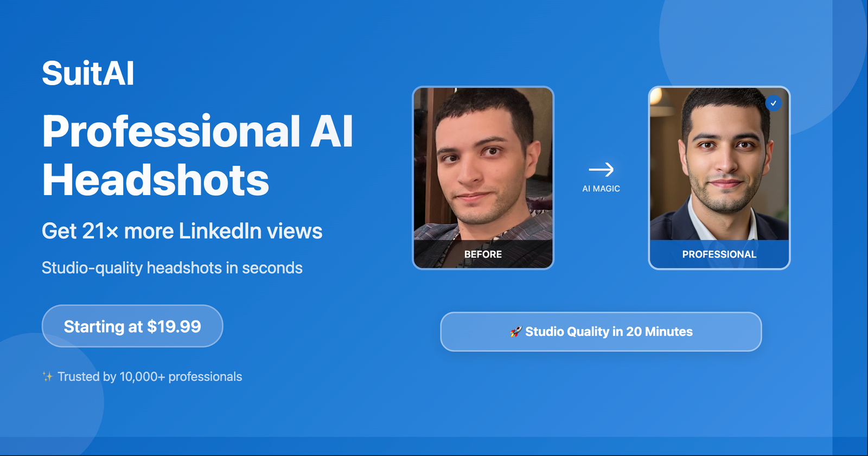
Task: Select the 'Get 21× more LinkedIn views' text
Action: [182, 231]
